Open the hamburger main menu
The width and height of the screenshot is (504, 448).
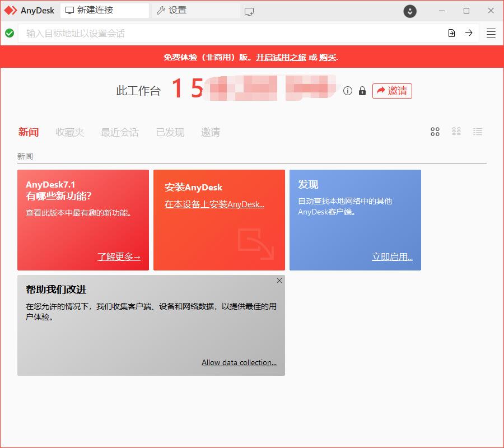click(x=491, y=33)
